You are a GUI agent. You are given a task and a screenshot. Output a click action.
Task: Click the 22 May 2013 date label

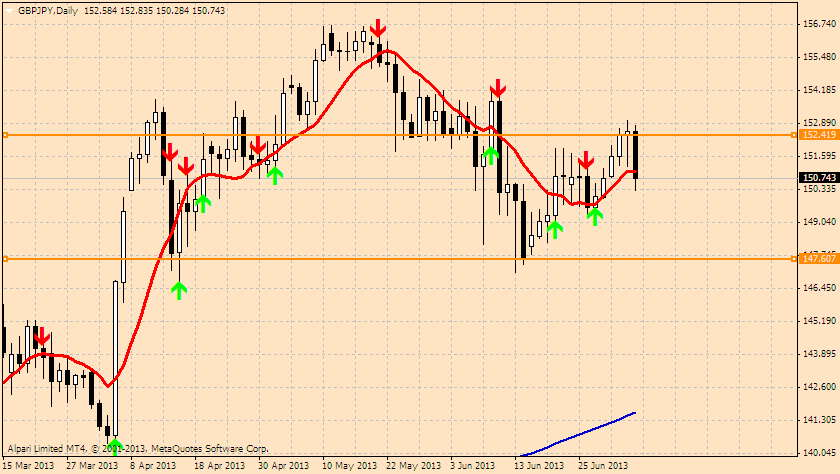pyautogui.click(x=413, y=465)
